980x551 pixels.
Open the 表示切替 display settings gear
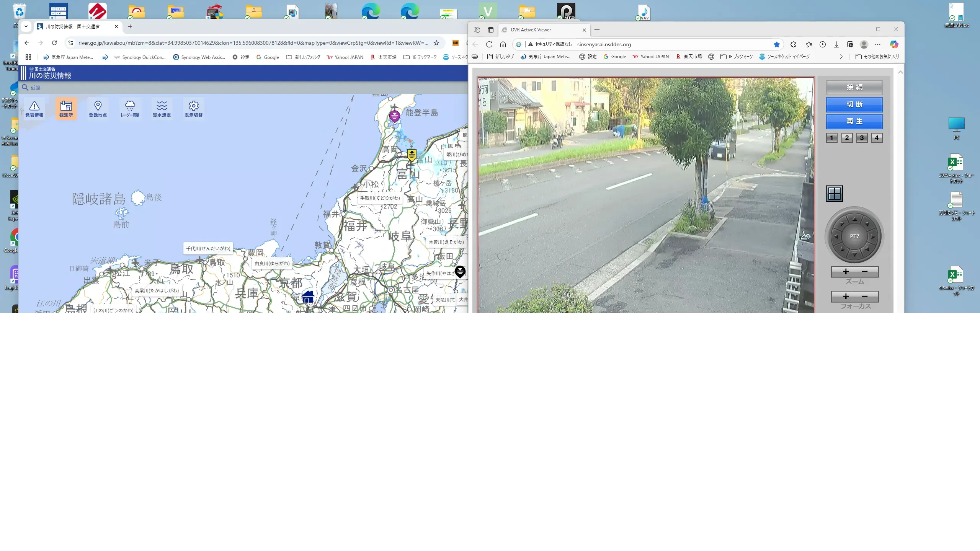pos(193,108)
